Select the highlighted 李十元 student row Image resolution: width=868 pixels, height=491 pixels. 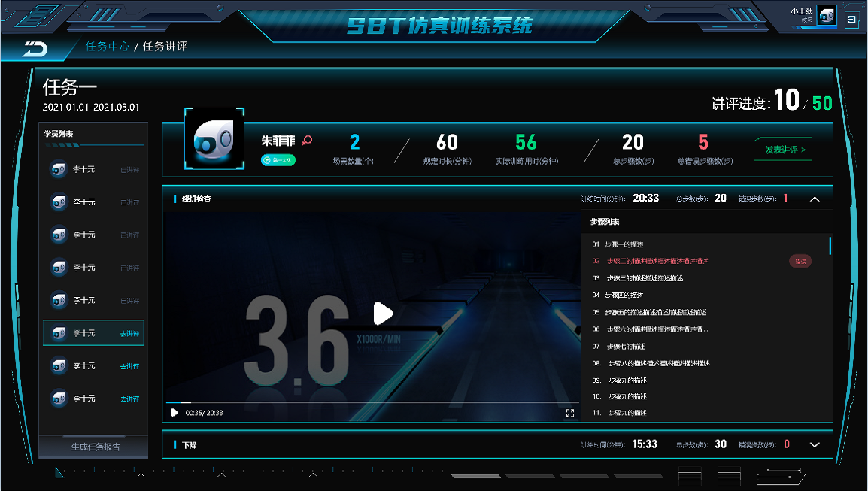[x=93, y=333]
